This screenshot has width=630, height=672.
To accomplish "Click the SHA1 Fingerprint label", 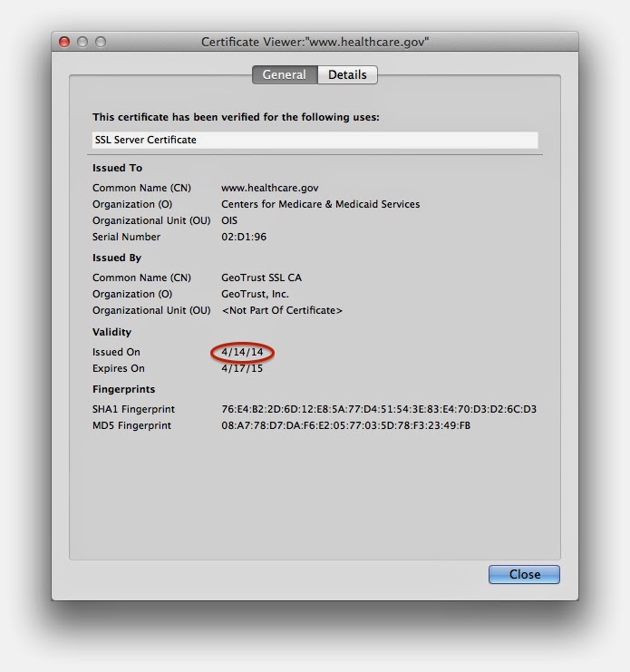I will point(133,409).
